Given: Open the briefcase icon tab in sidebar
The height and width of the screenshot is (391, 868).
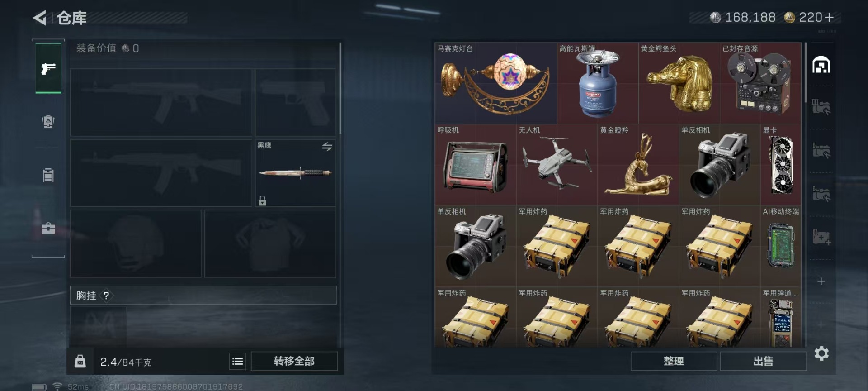Looking at the screenshot, I should (48, 228).
